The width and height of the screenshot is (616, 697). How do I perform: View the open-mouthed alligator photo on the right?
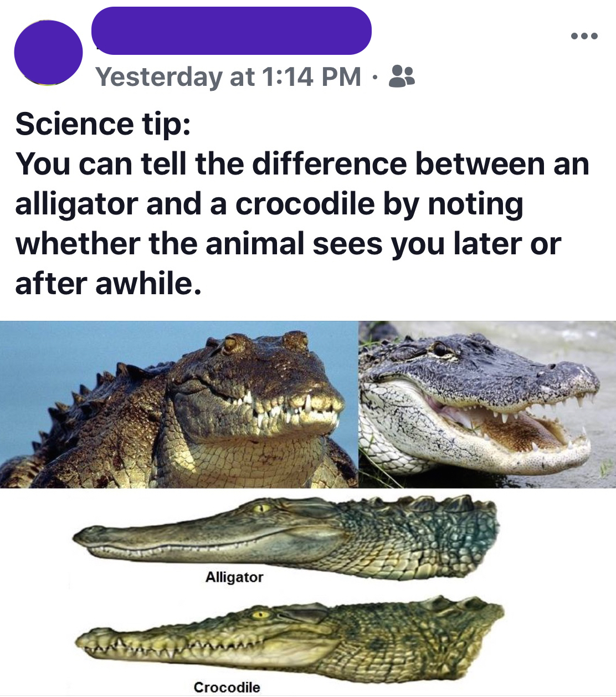(487, 404)
